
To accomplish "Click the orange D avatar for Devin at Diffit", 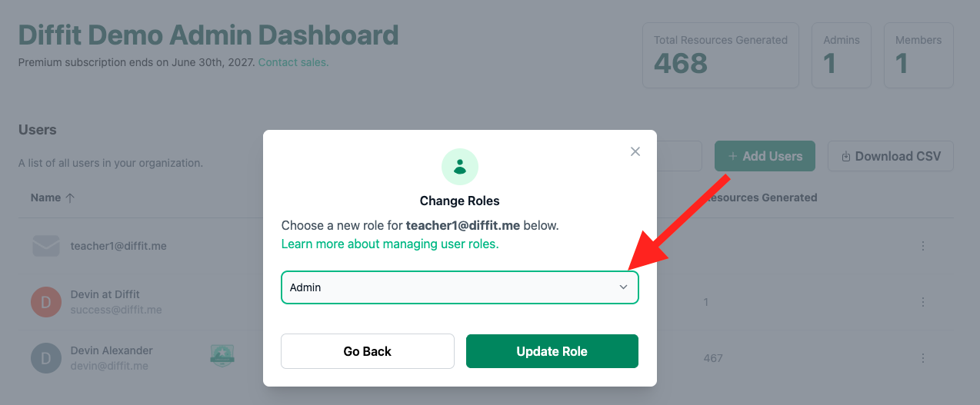I will coord(46,302).
